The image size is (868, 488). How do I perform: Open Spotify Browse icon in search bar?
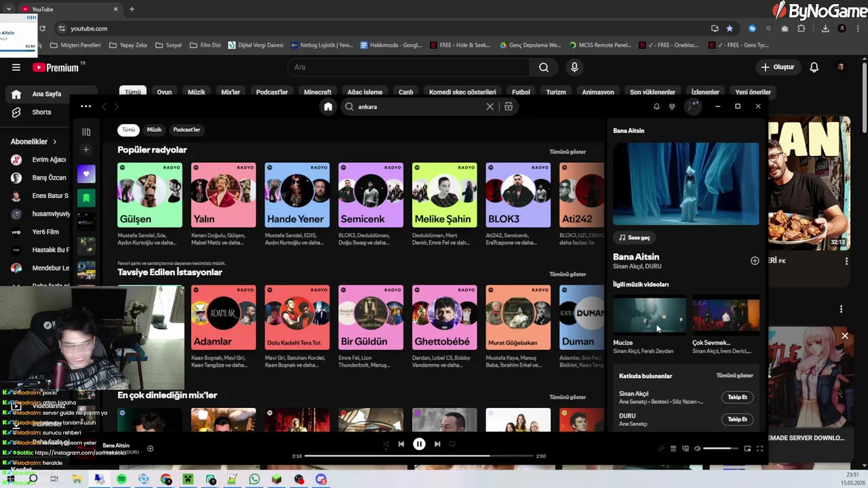(x=509, y=106)
